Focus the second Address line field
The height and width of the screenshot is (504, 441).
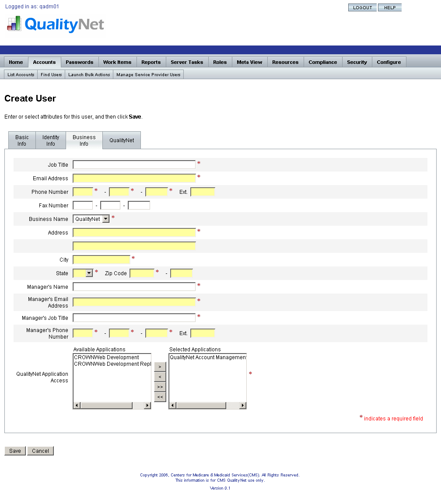[x=134, y=246]
